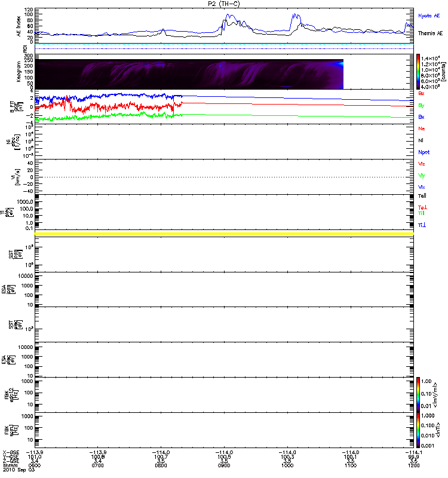Click the Vi [km/s] axis label
The width and height of the screenshot is (448, 478).
pyautogui.click(x=16, y=177)
